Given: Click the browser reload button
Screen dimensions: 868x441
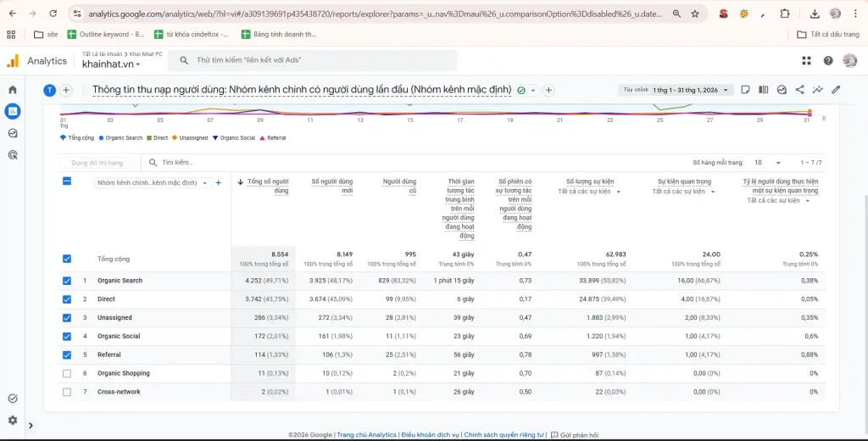Looking at the screenshot, I should click(53, 14).
